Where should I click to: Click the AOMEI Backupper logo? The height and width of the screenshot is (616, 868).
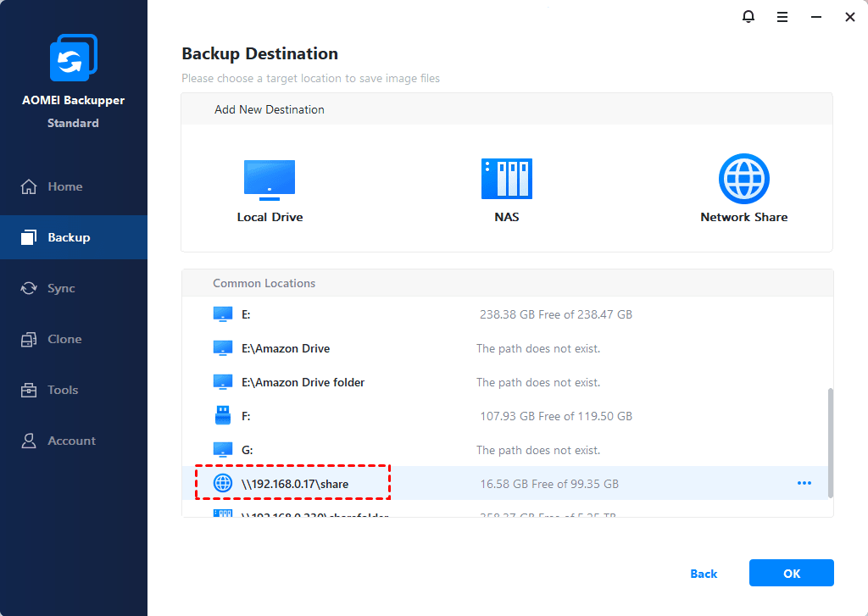(73, 59)
